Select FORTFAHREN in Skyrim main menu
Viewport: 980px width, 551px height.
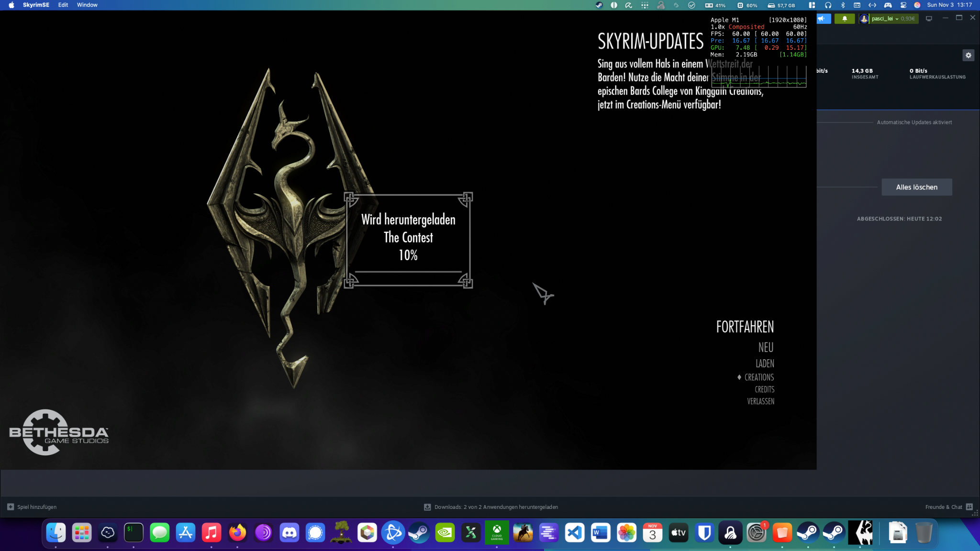tap(745, 327)
